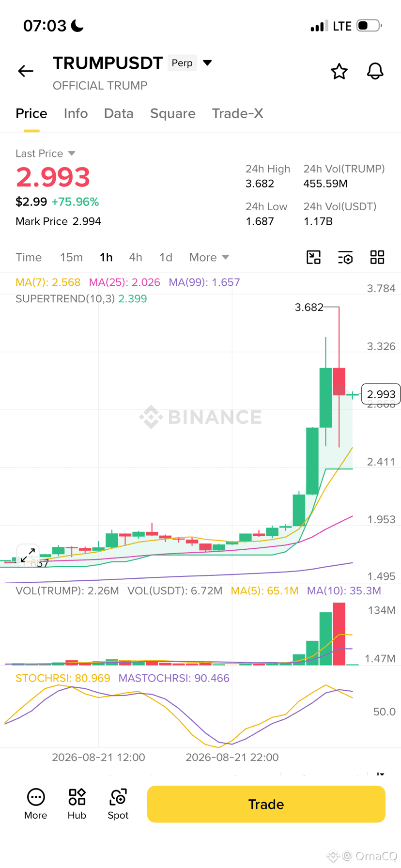Tap the 50.0 StochRSI axis label
This screenshot has height=868, width=401.
385,712
